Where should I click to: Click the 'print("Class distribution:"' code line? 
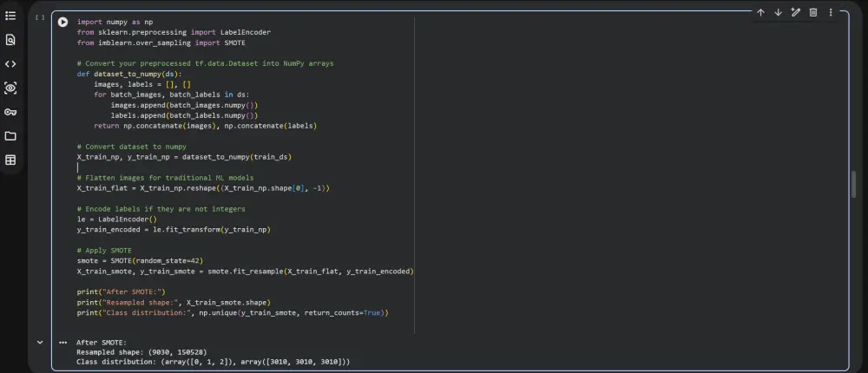pyautogui.click(x=233, y=312)
